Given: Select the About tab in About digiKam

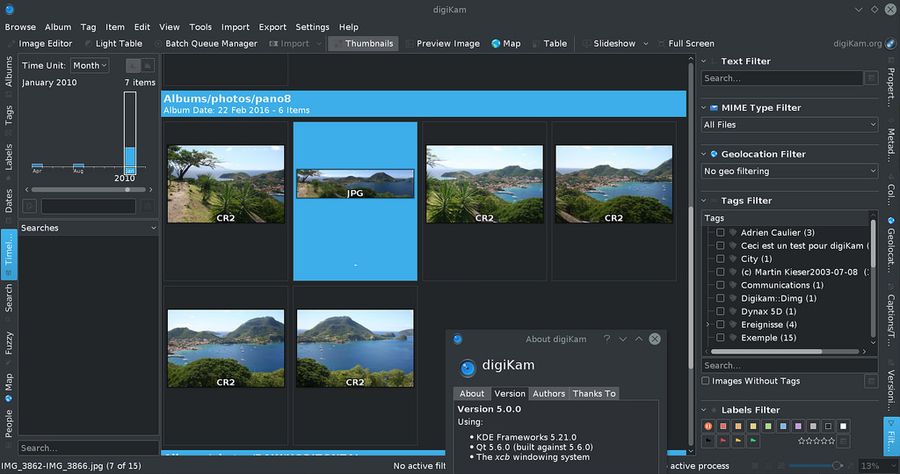Looking at the screenshot, I should tap(472, 394).
